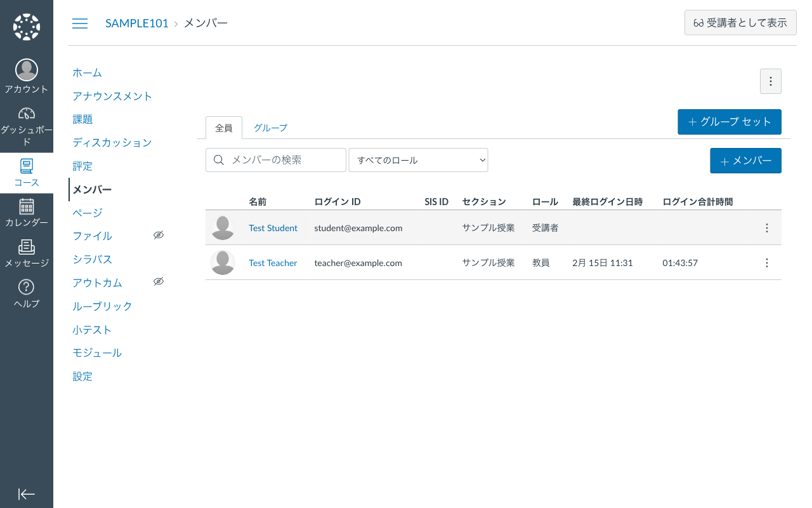Open options menu for Test Student row
Image resolution: width=812 pixels, height=508 pixels.
tap(766, 227)
